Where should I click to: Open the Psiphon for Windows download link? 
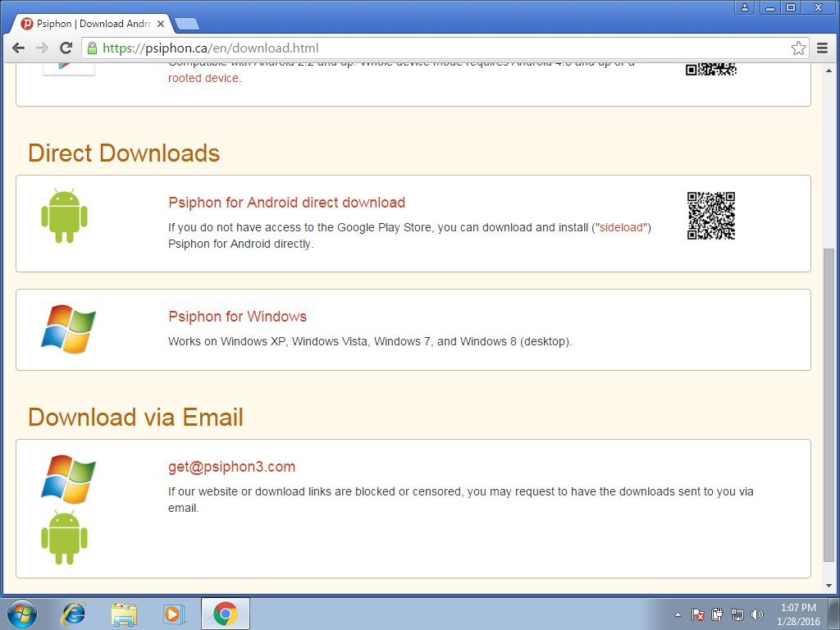coord(237,317)
